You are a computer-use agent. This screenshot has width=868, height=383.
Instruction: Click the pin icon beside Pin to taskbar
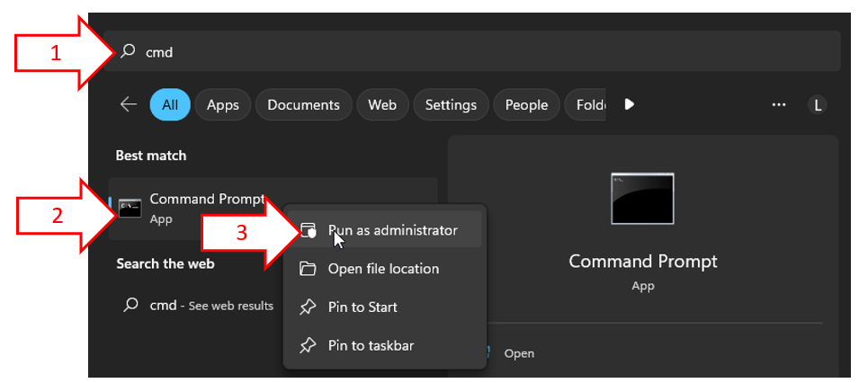(x=308, y=346)
